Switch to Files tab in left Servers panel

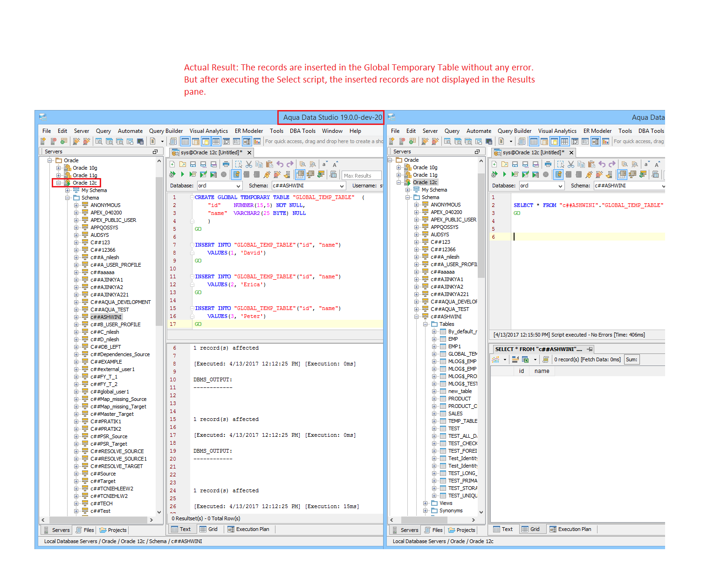(85, 530)
